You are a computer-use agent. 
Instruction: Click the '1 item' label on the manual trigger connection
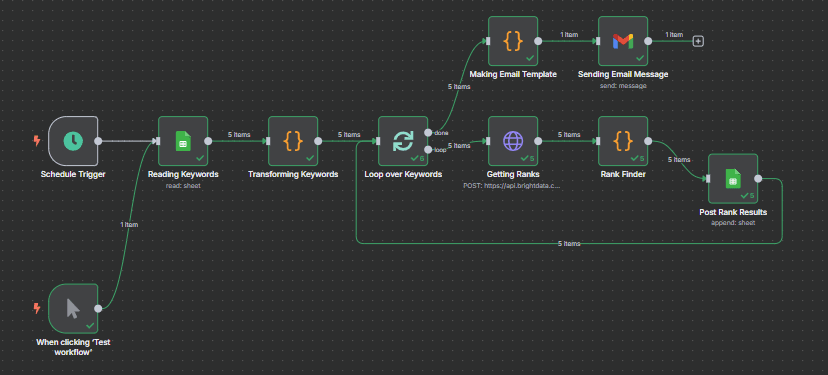coord(129,224)
